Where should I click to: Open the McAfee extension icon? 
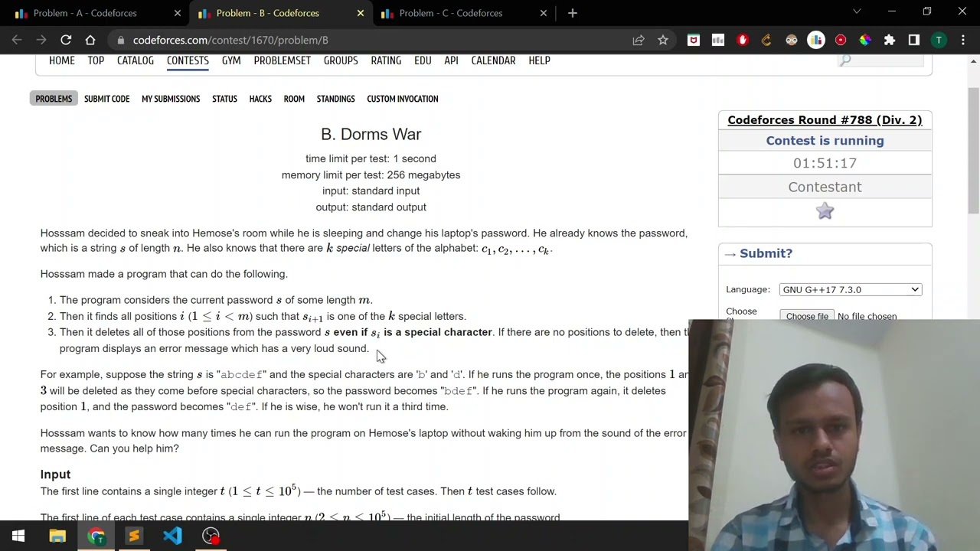694,40
